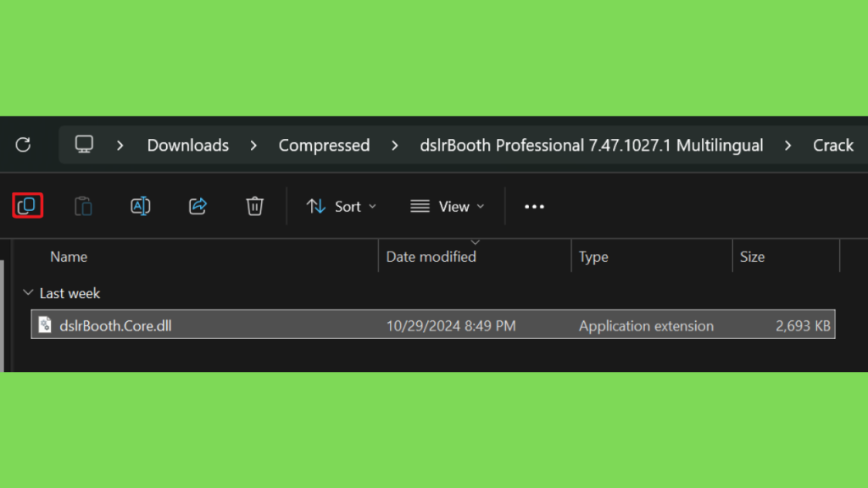Image resolution: width=868 pixels, height=488 pixels.
Task: Click the Rename toolbar icon
Action: tap(141, 207)
